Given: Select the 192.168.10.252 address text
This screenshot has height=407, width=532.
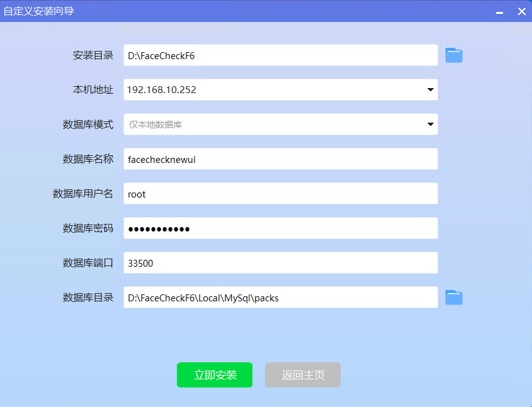Looking at the screenshot, I should (x=162, y=90).
